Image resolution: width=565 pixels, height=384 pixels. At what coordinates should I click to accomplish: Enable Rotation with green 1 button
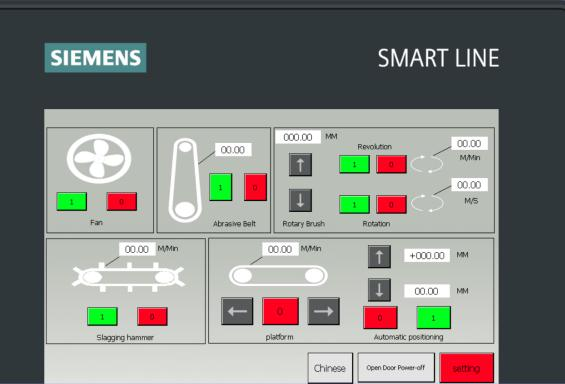[x=354, y=205]
